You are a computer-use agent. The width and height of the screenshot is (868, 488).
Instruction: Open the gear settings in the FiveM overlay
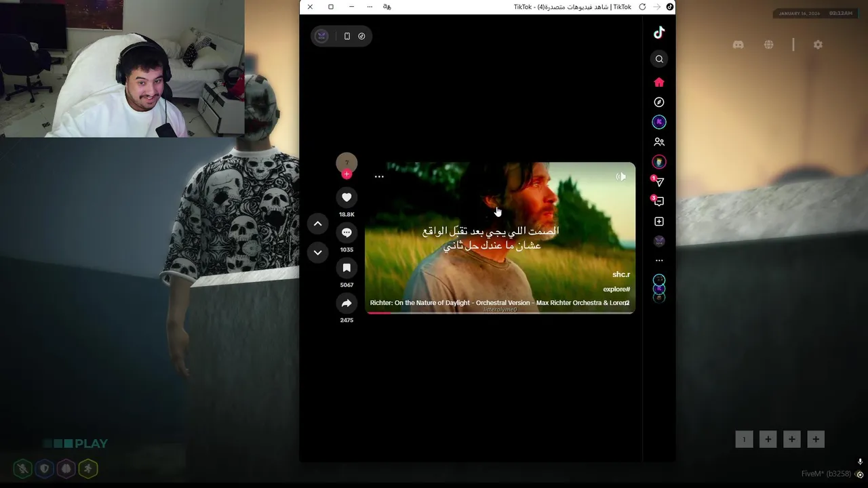pos(818,45)
